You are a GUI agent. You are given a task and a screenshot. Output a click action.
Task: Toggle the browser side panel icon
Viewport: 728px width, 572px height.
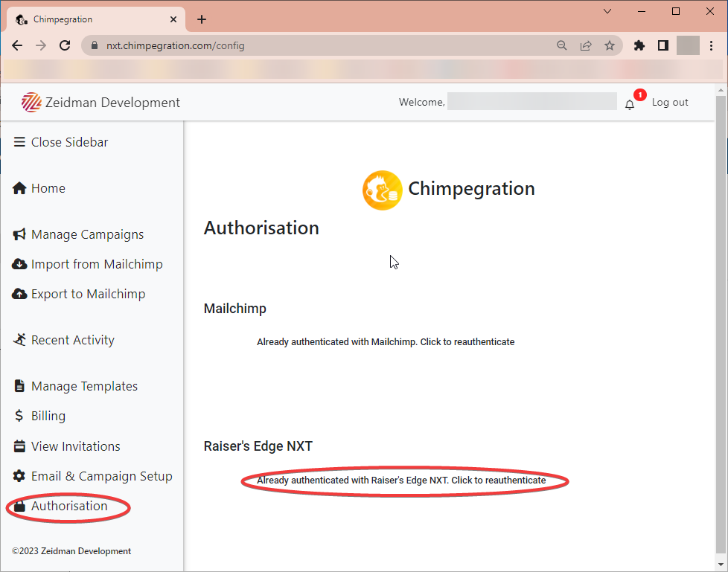coord(663,45)
